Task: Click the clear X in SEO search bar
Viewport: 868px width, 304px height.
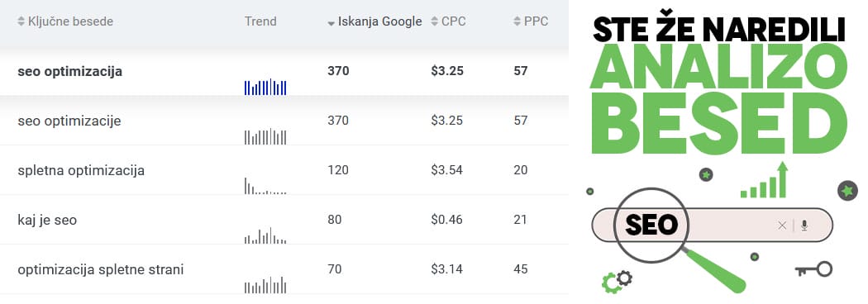Action: point(782,225)
